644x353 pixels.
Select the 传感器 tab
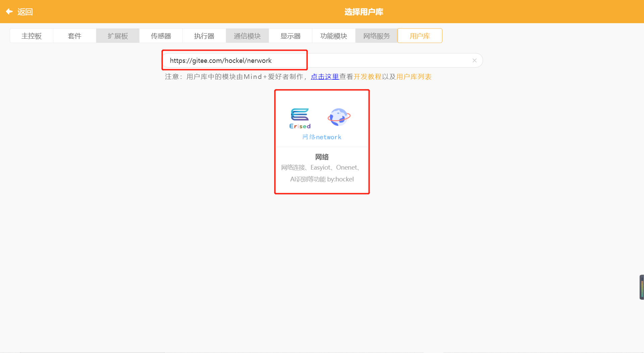pos(161,36)
